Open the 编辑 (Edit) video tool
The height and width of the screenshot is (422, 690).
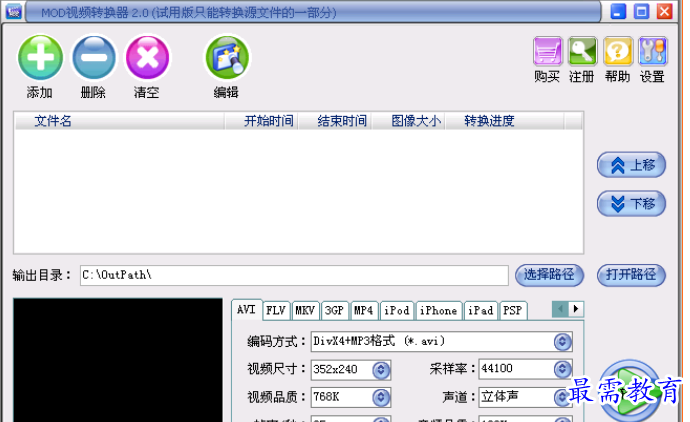[227, 58]
